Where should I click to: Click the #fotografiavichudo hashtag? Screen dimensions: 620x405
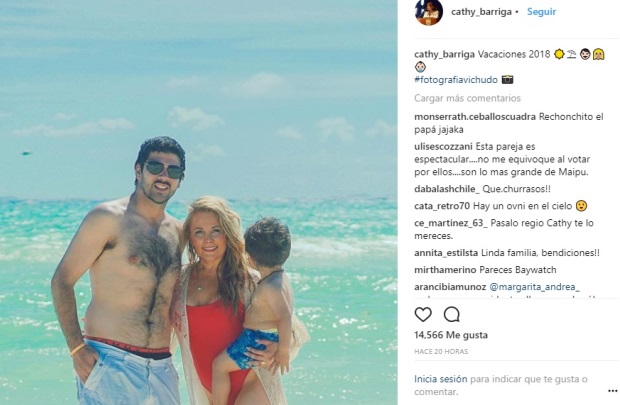[x=456, y=79]
